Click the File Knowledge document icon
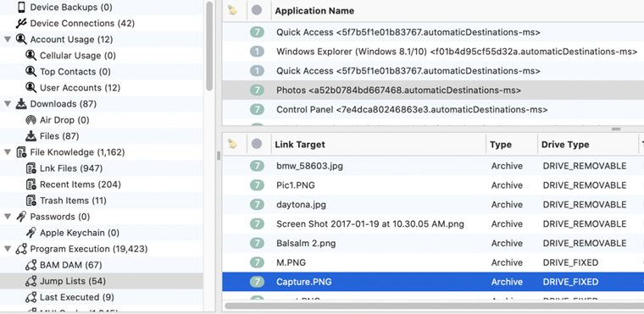Image resolution: width=644 pixels, height=314 pixels. tap(21, 152)
